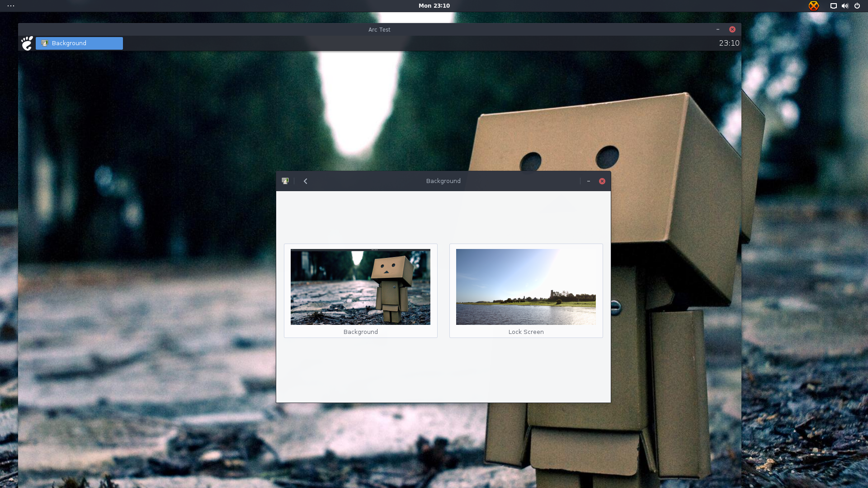Click the orange X tray icon
Image resolution: width=868 pixels, height=488 pixels.
pos(814,6)
